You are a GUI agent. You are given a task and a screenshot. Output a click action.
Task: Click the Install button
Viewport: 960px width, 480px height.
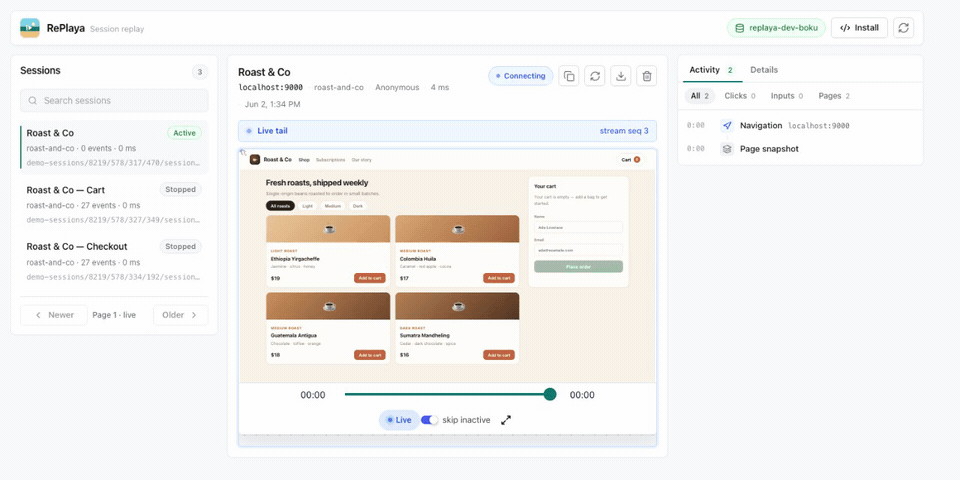[859, 28]
